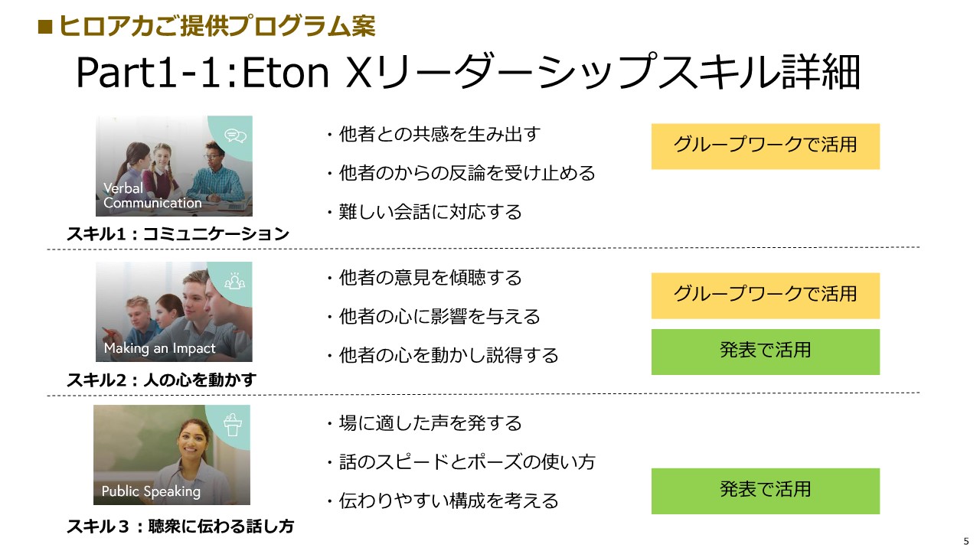Click yellow グループワークで活用 box beside スキル2
This screenshot has width=980, height=551.
coord(766,295)
